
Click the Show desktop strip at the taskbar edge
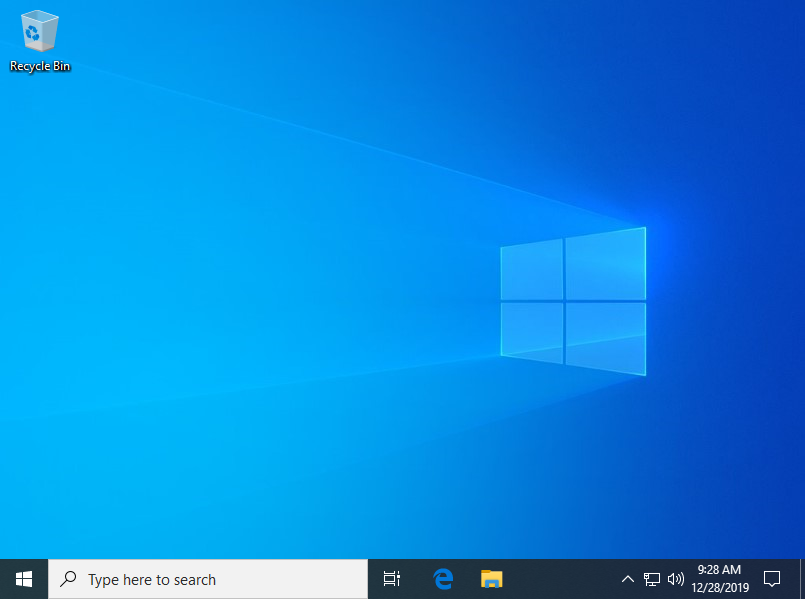click(x=802, y=579)
